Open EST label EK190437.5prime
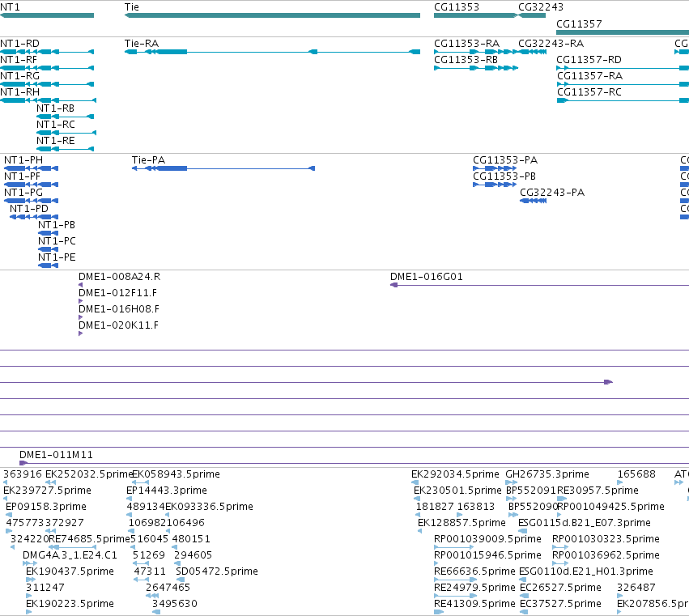This screenshot has height=616, width=689. click(70, 572)
